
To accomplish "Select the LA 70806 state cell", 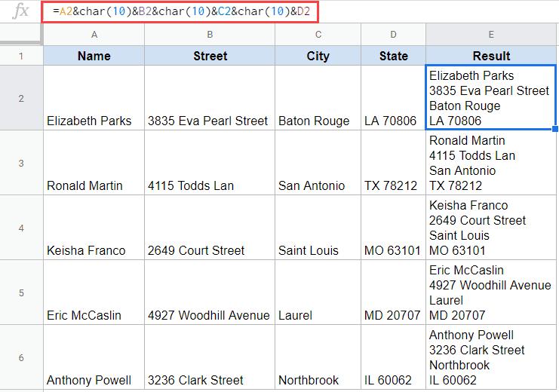I will (x=393, y=98).
